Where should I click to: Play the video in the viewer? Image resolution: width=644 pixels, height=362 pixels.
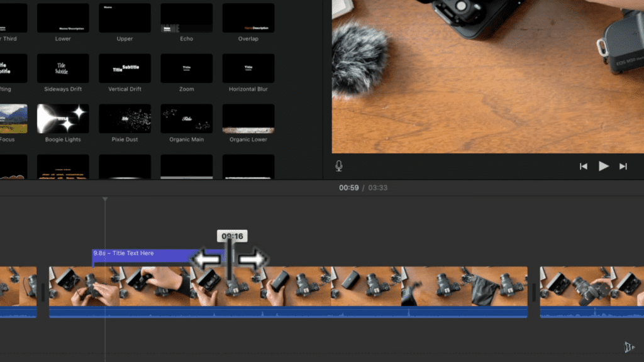point(603,166)
